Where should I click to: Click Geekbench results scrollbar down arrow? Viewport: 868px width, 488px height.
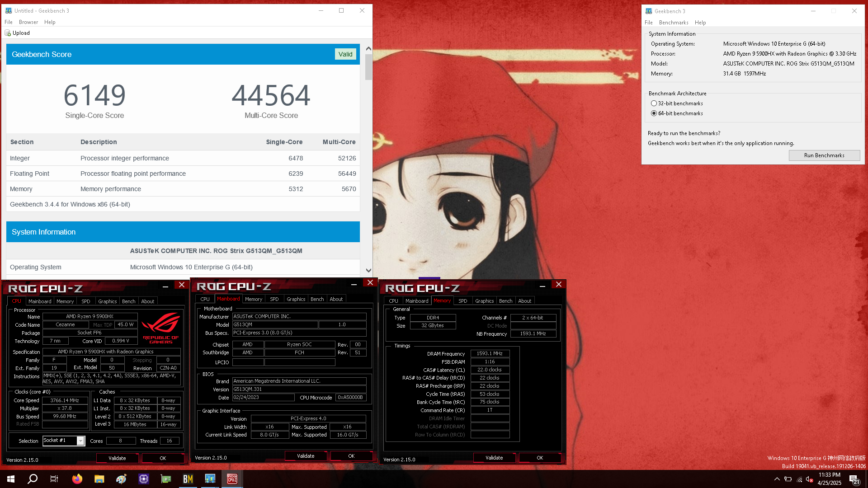point(368,270)
